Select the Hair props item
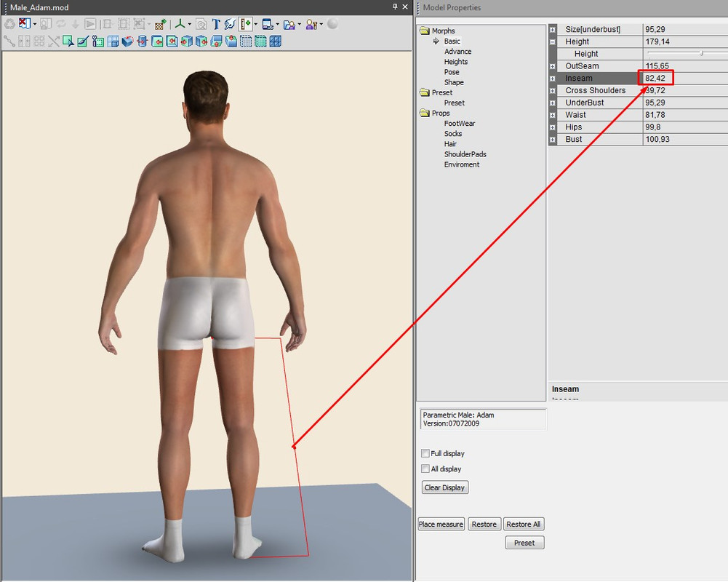Image resolution: width=728 pixels, height=582 pixels. click(450, 144)
